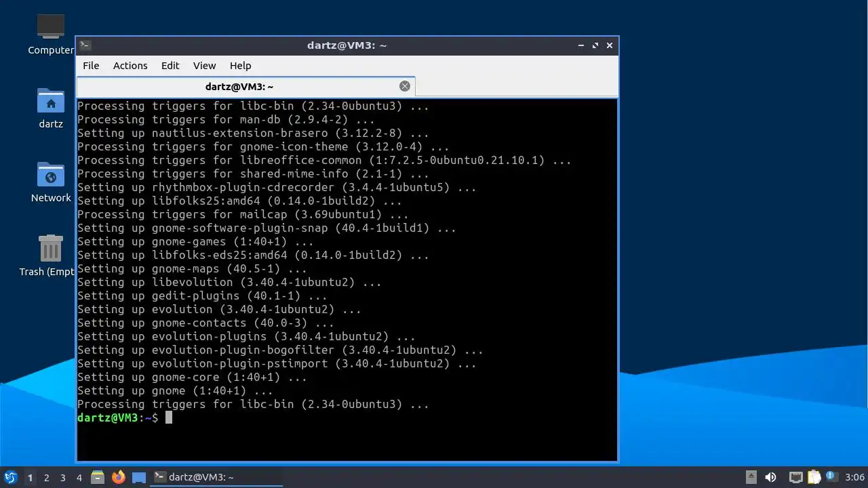
Task: Click the text 'Setting up gnome-software-plugin-snap'
Action: coord(202,228)
